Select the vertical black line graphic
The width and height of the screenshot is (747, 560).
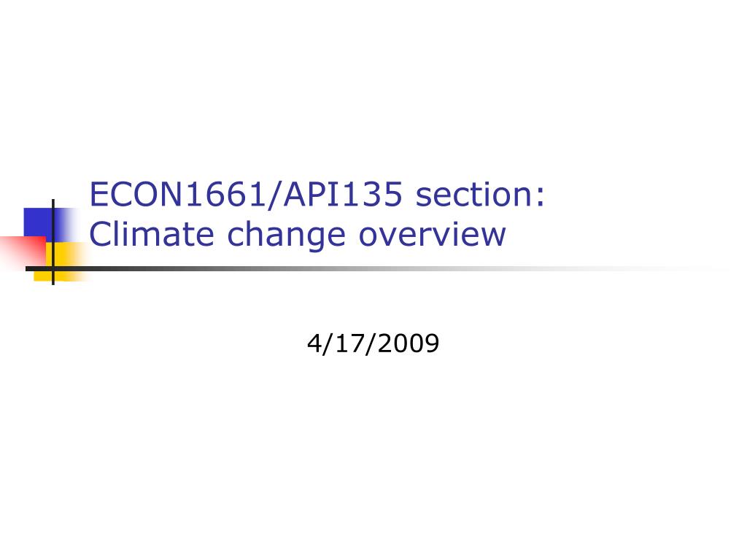[x=53, y=242]
